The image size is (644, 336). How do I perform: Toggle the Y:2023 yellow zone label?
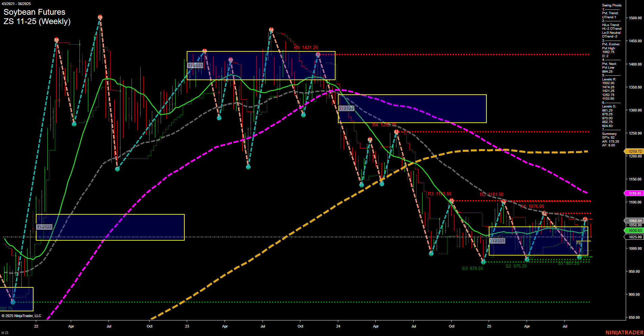(x=195, y=65)
